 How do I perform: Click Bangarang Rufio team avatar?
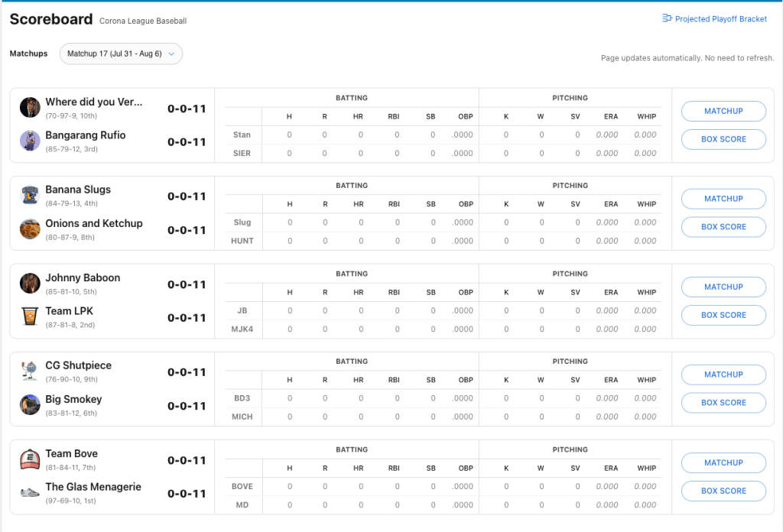[30, 141]
